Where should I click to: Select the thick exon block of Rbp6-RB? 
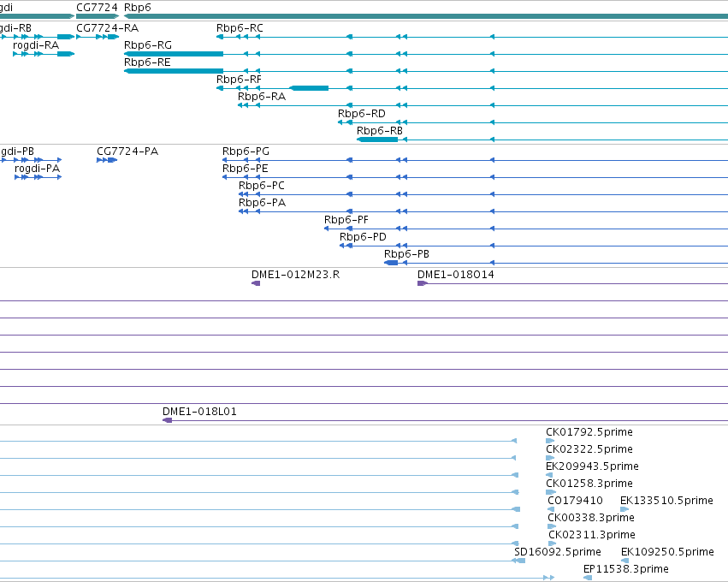click(x=377, y=140)
